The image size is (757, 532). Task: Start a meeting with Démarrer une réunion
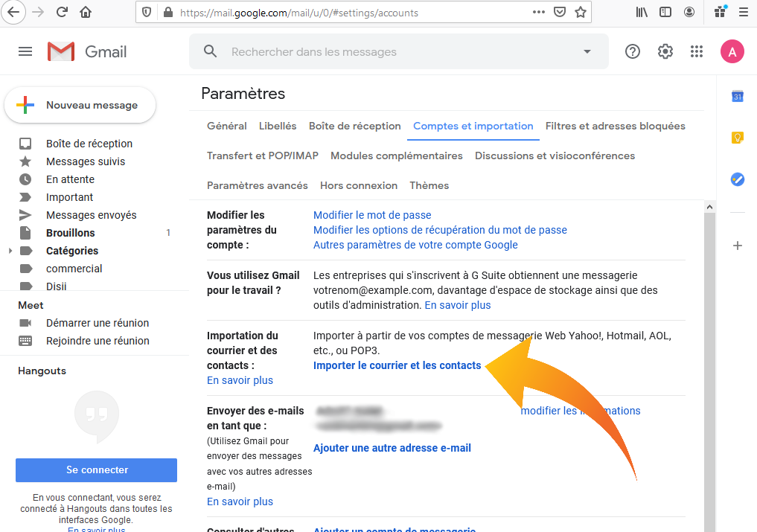coord(98,323)
